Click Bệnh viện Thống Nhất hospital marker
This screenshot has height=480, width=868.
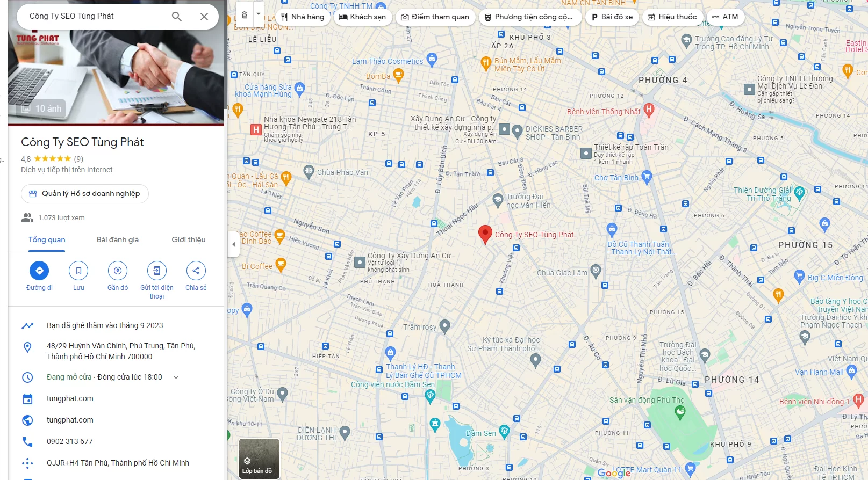[x=649, y=110]
